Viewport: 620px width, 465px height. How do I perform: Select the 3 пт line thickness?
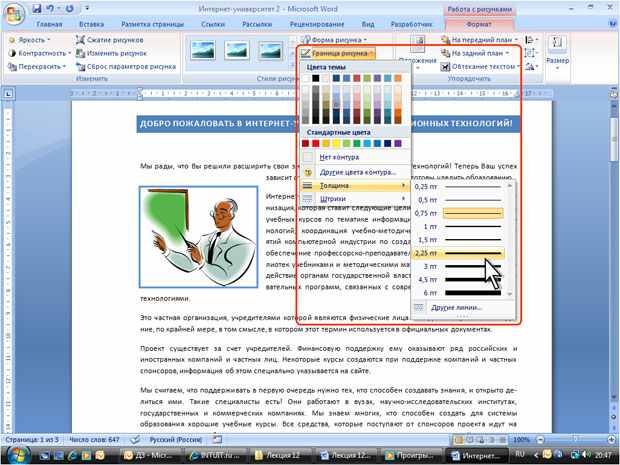click(459, 267)
